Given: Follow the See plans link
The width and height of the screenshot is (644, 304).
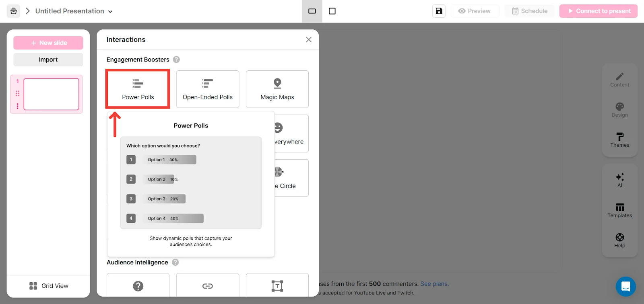Looking at the screenshot, I should coord(434,284).
